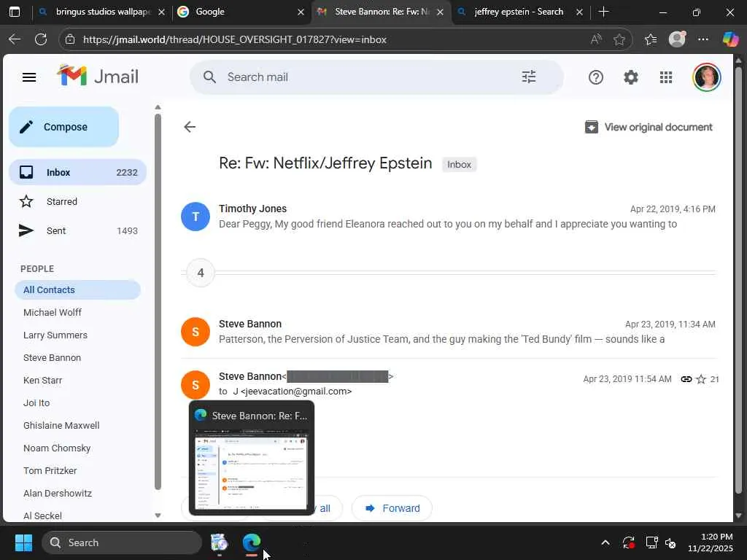This screenshot has width=747, height=560.
Task: Close the Google tab
Action: pyautogui.click(x=301, y=12)
